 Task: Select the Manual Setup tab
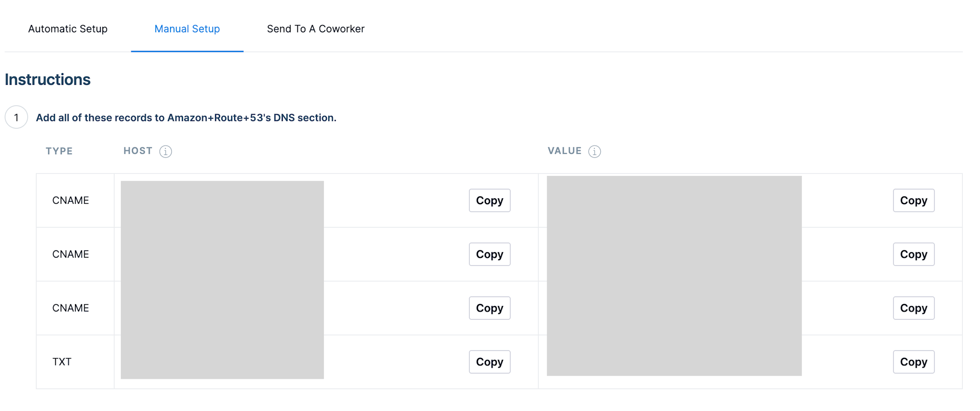[187, 29]
